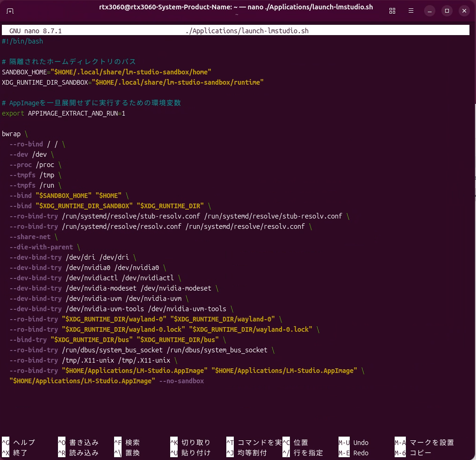Open a new terminal tab with the top-left icon

pyautogui.click(x=10, y=11)
